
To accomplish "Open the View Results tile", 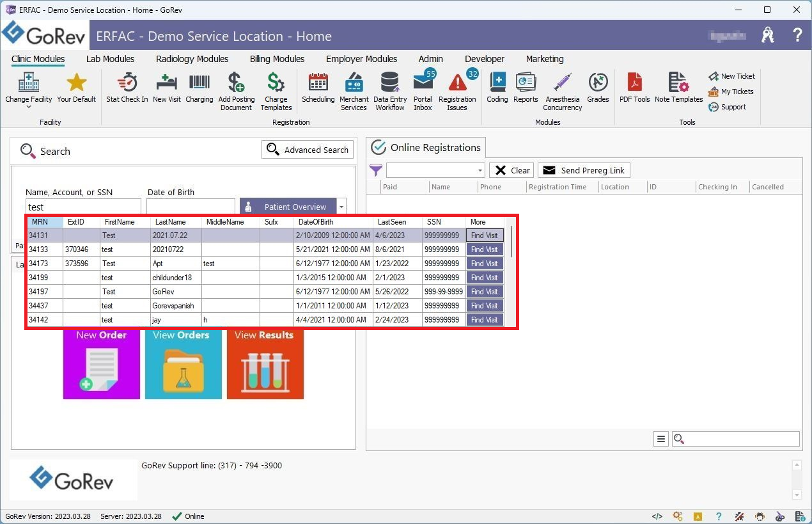I will point(265,364).
